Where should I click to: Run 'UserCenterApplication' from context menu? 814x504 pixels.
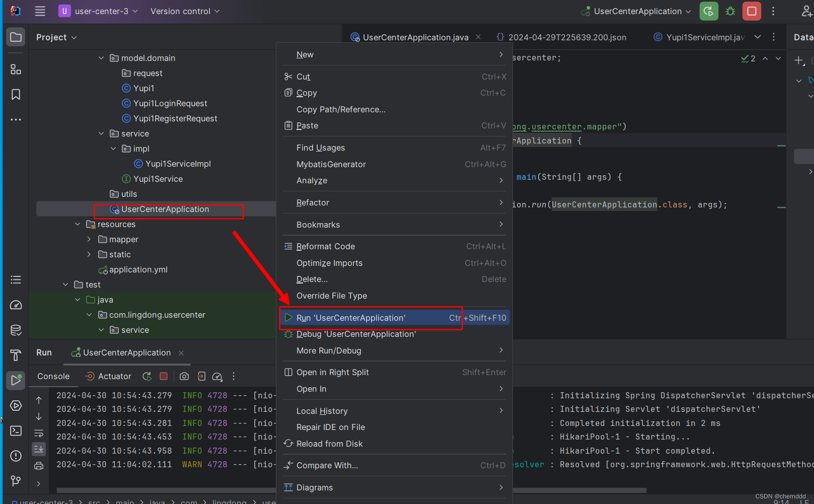click(394, 318)
